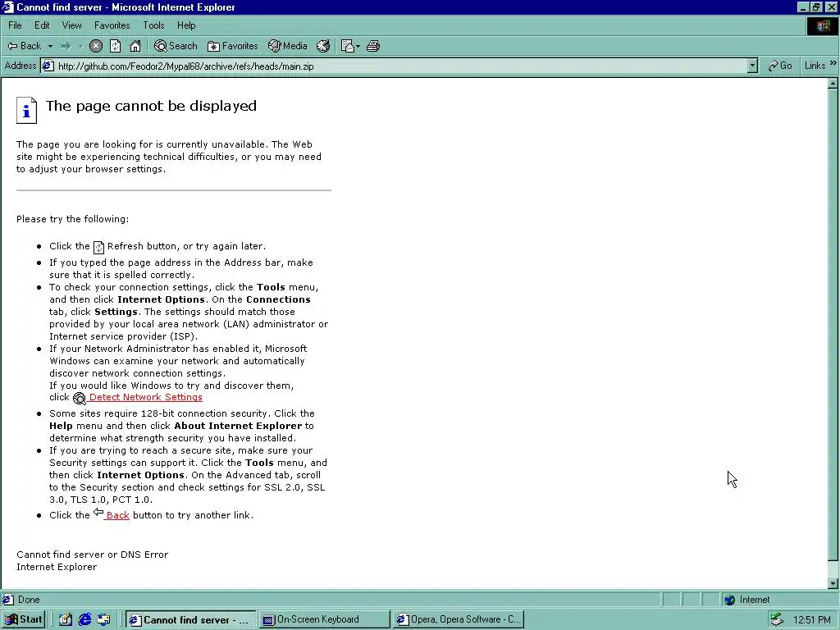This screenshot has width=840, height=630.
Task: Open the Search pane toolbar button
Action: (x=176, y=46)
